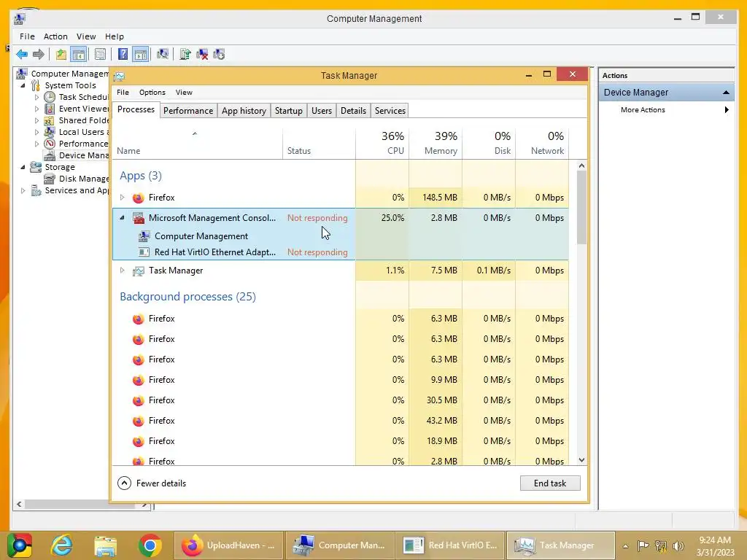Click Update driver software toolbar icon
The image size is (747, 560).
click(x=185, y=54)
